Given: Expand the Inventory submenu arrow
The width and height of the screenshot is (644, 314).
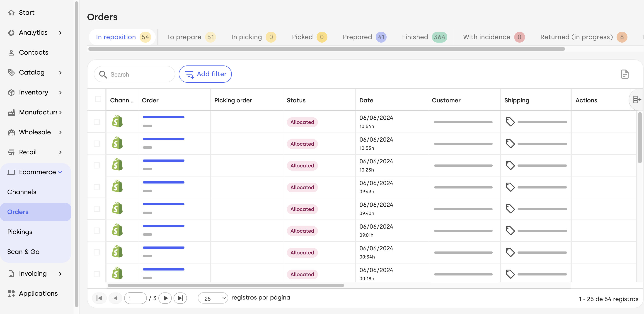Looking at the screenshot, I should 60,93.
